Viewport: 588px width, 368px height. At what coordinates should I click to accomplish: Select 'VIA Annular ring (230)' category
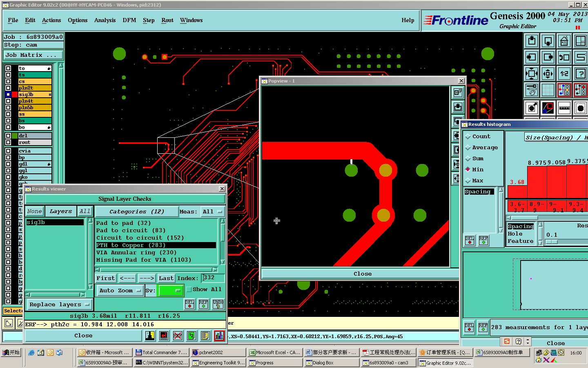coord(136,253)
